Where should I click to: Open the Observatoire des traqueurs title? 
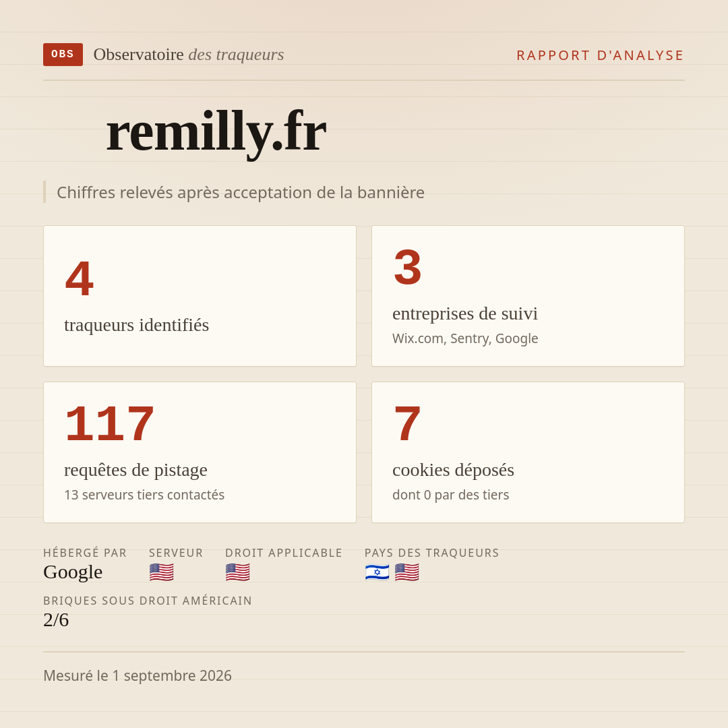[189, 55]
